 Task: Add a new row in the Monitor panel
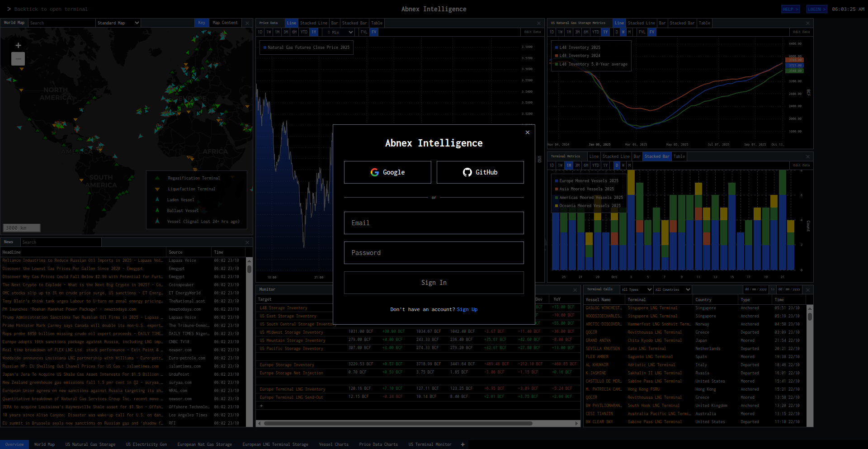261,406
